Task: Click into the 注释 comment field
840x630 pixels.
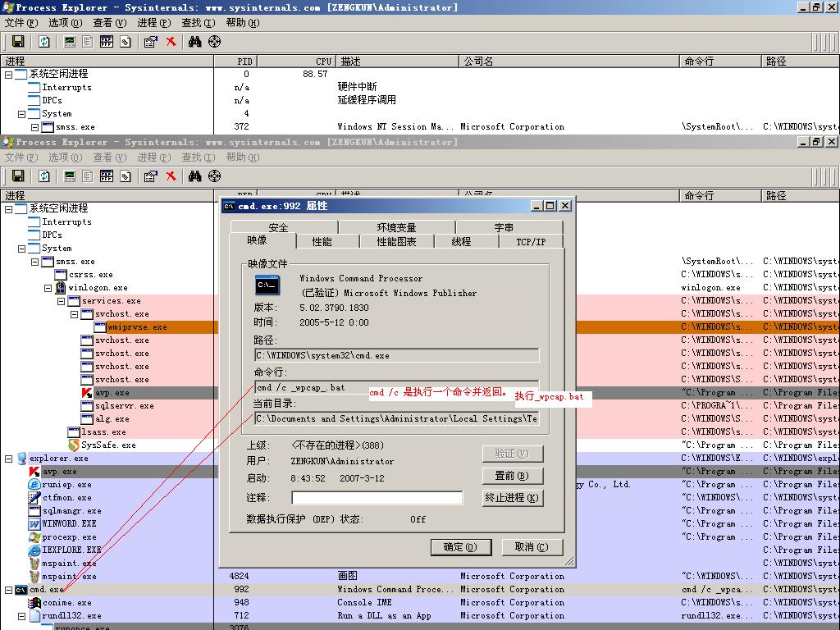Action: click(x=377, y=498)
